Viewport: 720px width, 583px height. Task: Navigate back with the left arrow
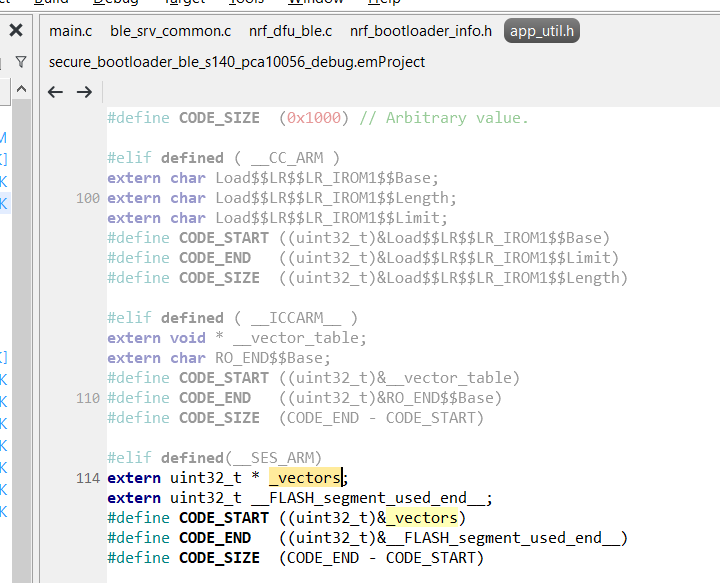click(x=56, y=92)
